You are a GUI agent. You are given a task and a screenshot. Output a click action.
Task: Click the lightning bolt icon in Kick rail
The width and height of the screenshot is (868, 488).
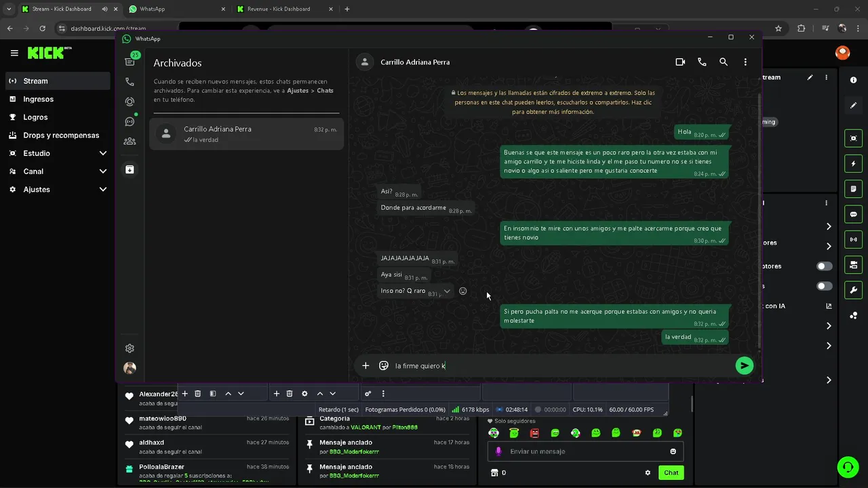[x=853, y=163]
